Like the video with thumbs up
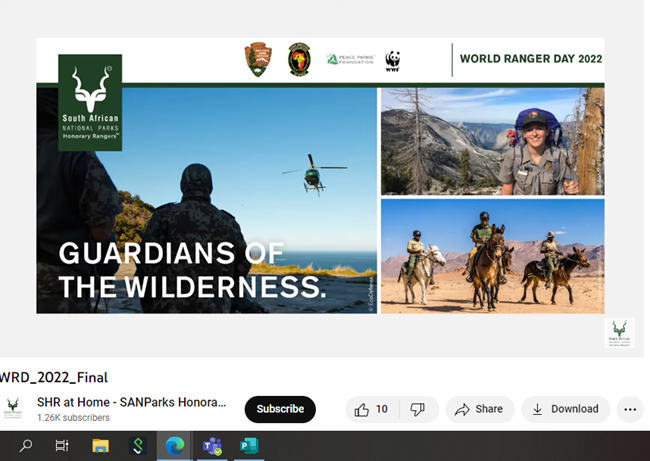The image size is (650, 461). tap(362, 409)
